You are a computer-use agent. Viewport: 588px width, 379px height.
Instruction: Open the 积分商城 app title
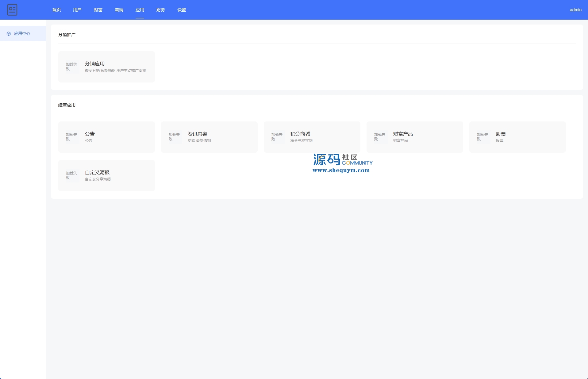300,134
